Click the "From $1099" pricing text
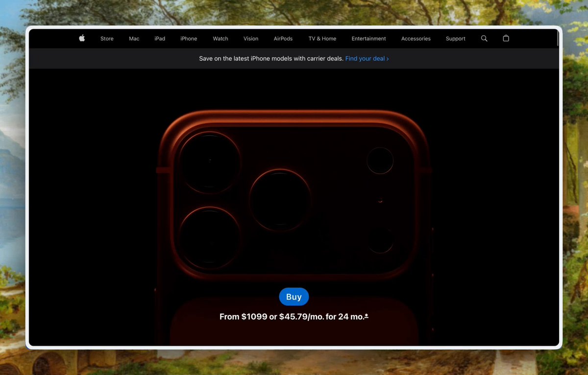This screenshot has height=375, width=588. pyautogui.click(x=291, y=317)
